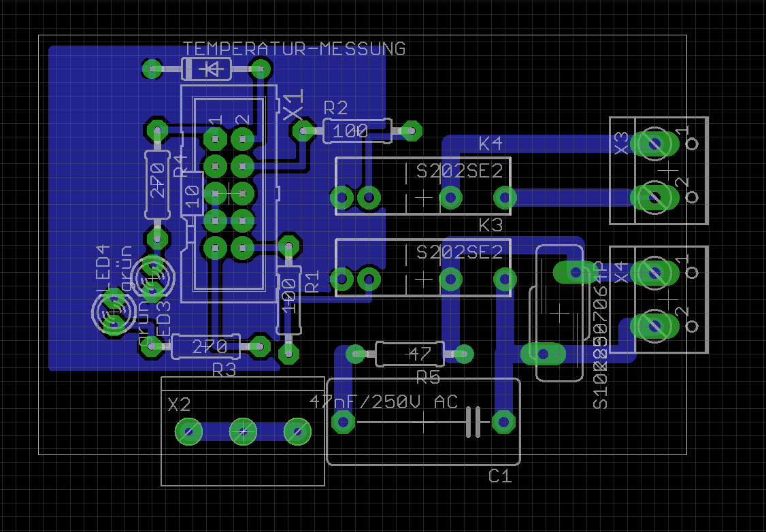Viewport: 766px width, 532px height.
Task: Click the X4 terminal block label
Action: coord(621,273)
